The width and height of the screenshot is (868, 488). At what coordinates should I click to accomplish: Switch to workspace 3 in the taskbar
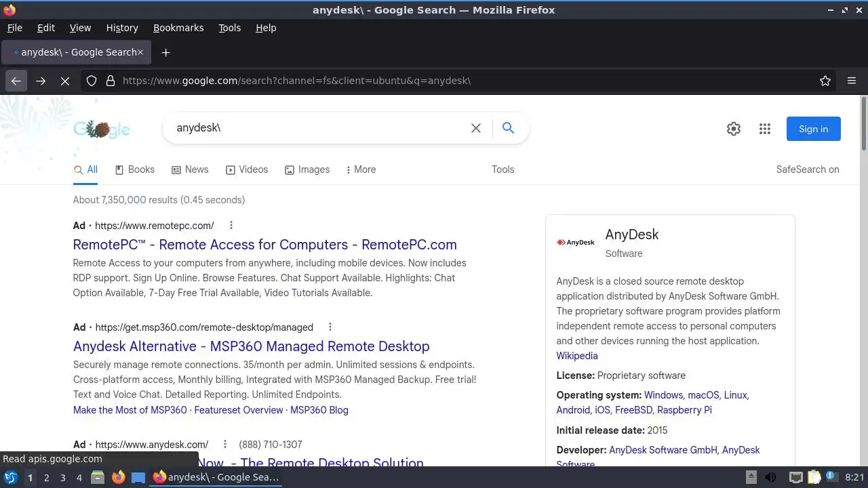point(62,478)
